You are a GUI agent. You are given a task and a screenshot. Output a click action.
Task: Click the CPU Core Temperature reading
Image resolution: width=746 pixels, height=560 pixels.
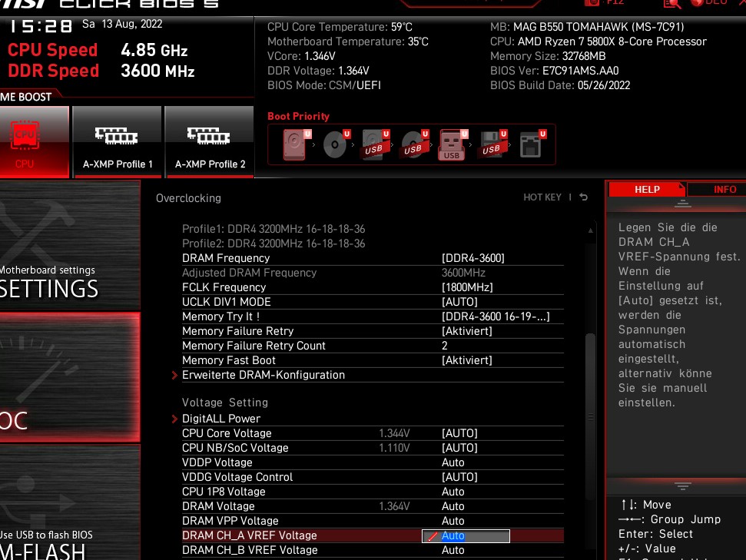coord(340,27)
